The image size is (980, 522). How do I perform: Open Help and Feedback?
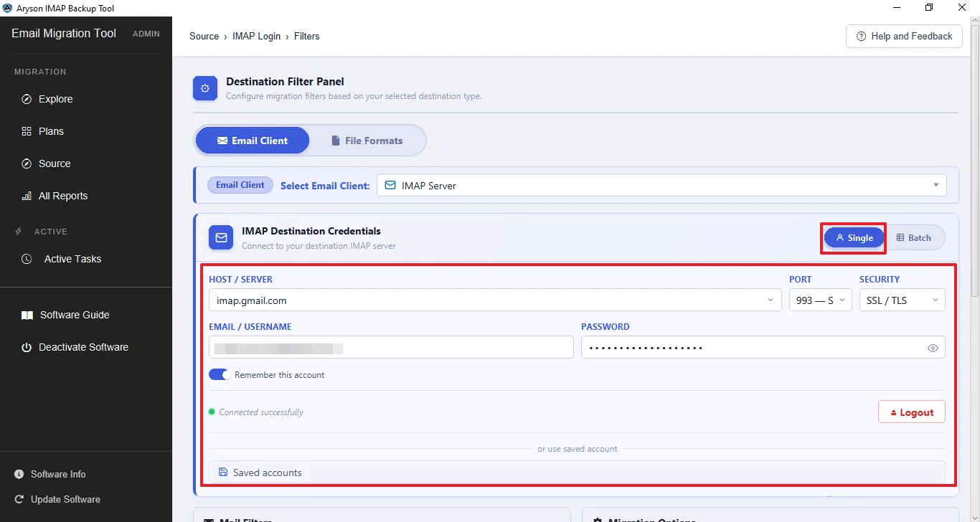[904, 36]
